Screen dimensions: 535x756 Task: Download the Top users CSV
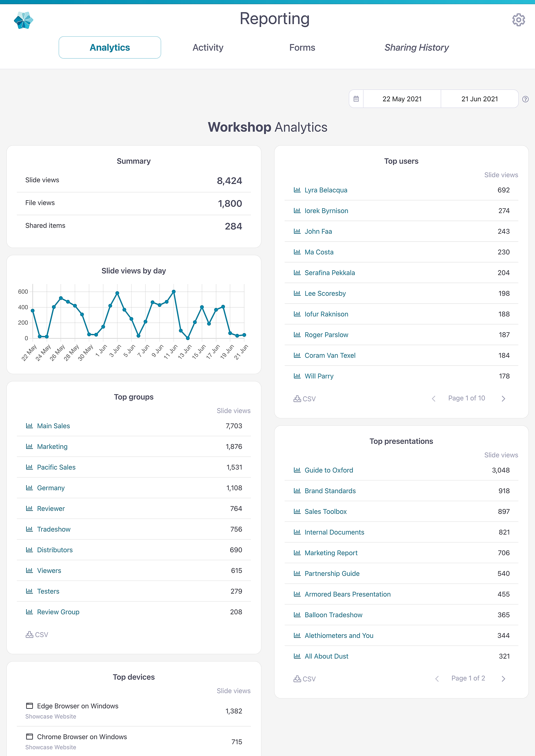point(304,399)
